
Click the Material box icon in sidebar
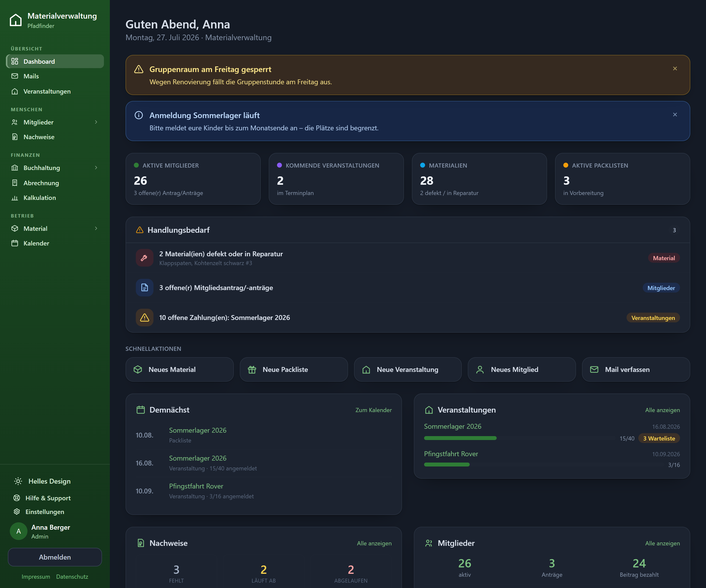(15, 229)
